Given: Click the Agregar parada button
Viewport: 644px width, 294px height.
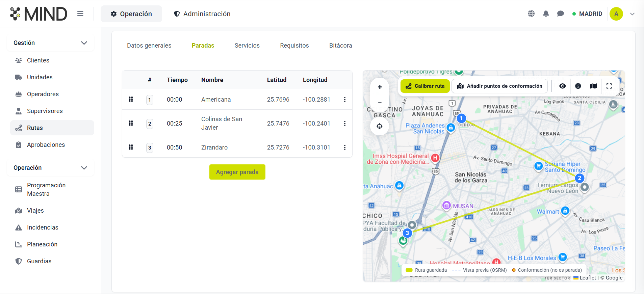Looking at the screenshot, I should (237, 172).
